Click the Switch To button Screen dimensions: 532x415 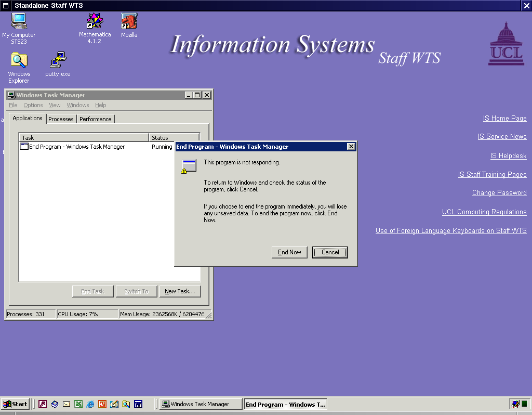[x=137, y=291]
